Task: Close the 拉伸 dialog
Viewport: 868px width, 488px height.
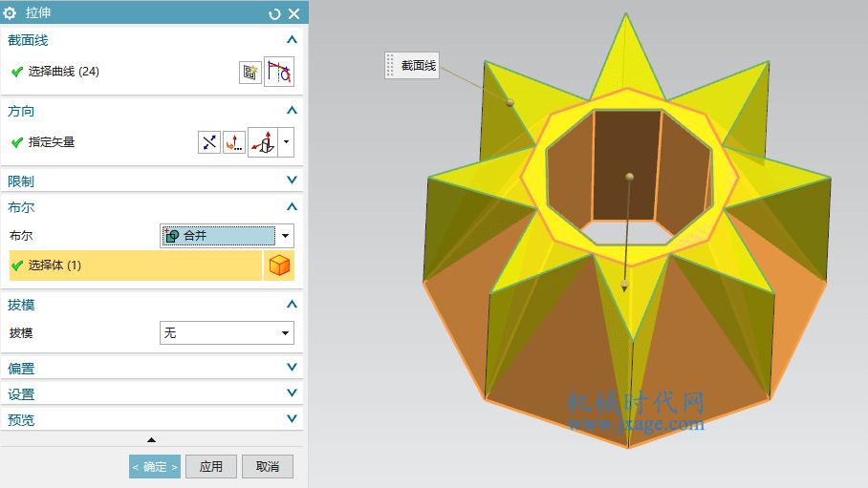Action: click(x=293, y=13)
